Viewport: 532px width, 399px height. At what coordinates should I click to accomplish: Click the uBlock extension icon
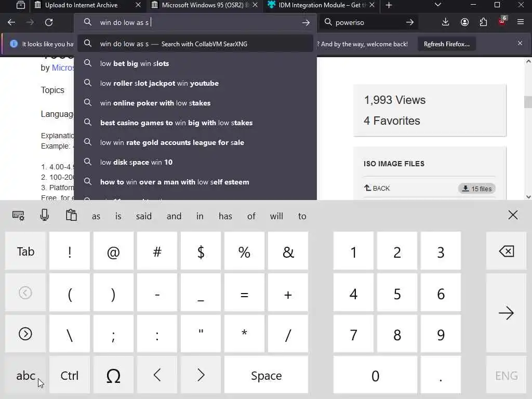(502, 22)
